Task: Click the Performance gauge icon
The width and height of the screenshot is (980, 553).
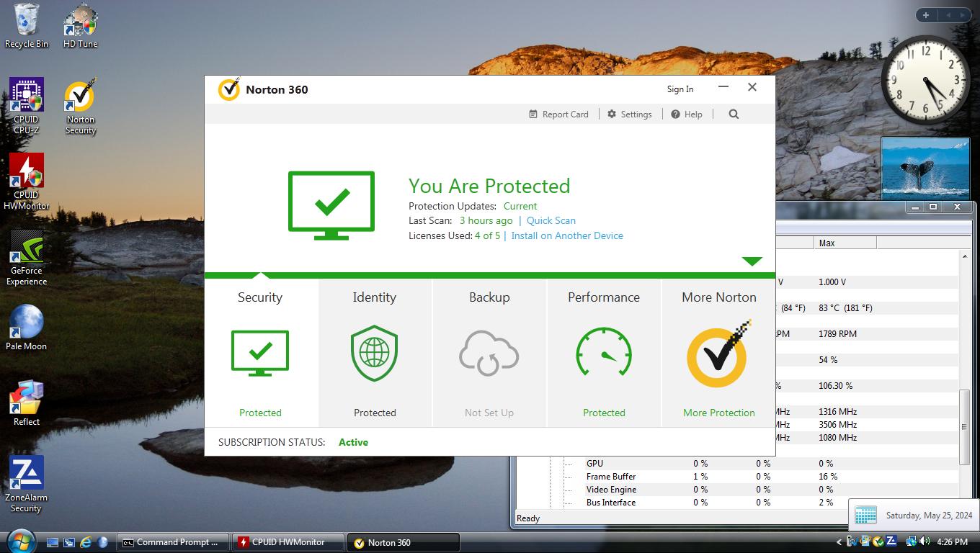Action: coord(604,354)
